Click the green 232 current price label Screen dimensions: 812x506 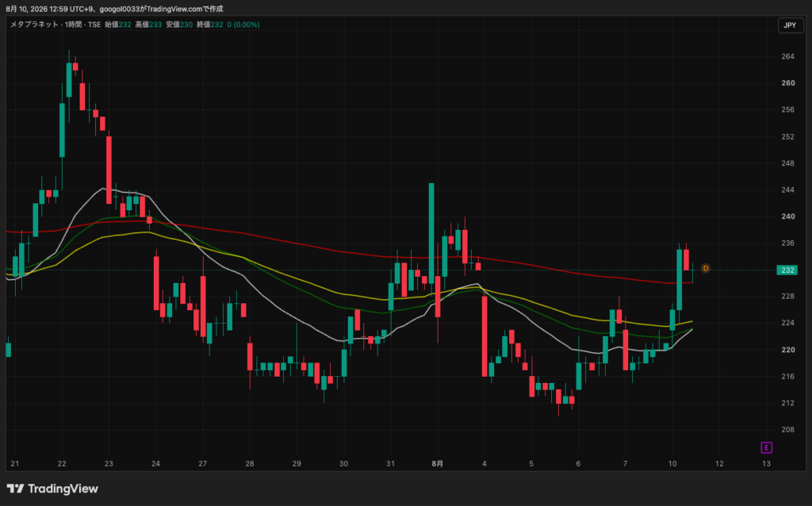point(787,270)
